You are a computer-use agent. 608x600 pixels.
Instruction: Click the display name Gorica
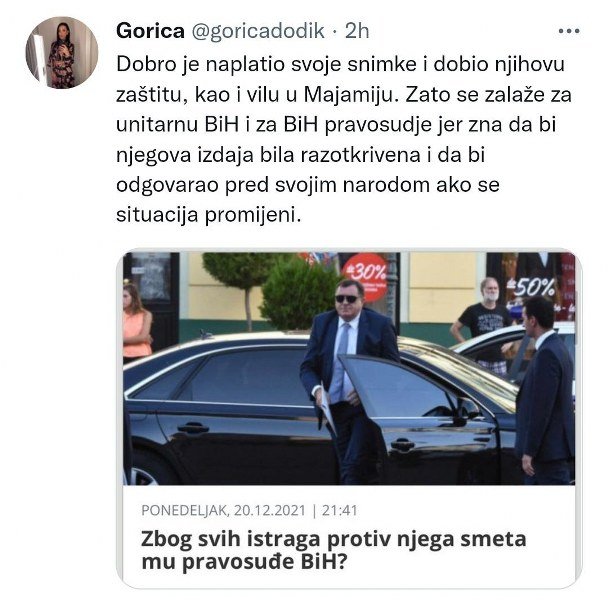tap(150, 31)
